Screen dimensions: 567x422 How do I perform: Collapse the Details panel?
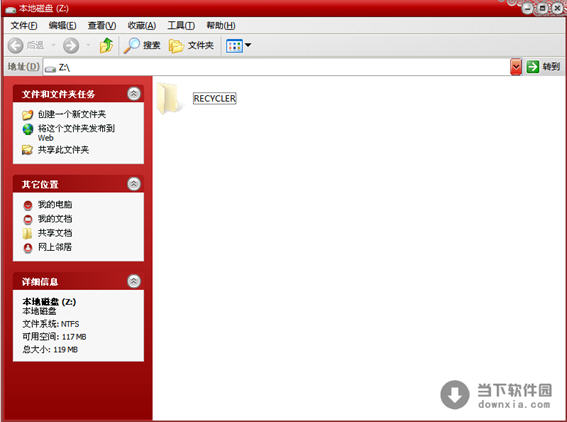tap(134, 281)
